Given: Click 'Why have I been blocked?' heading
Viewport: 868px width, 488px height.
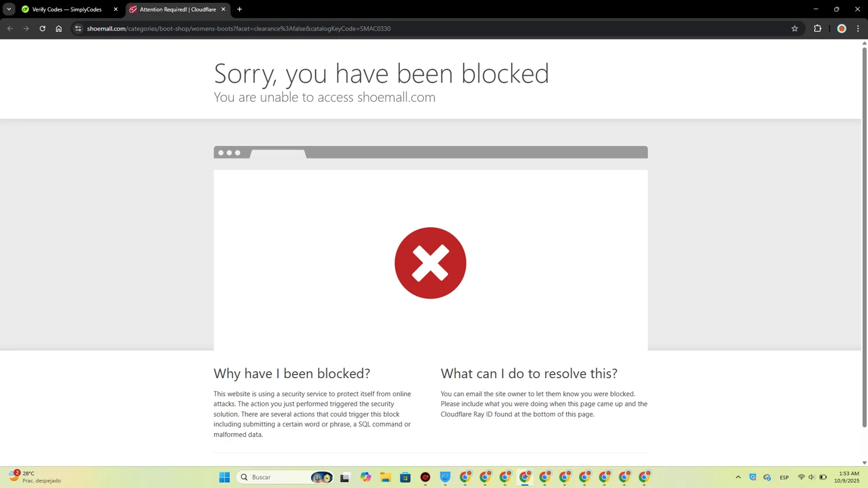Looking at the screenshot, I should [x=292, y=374].
